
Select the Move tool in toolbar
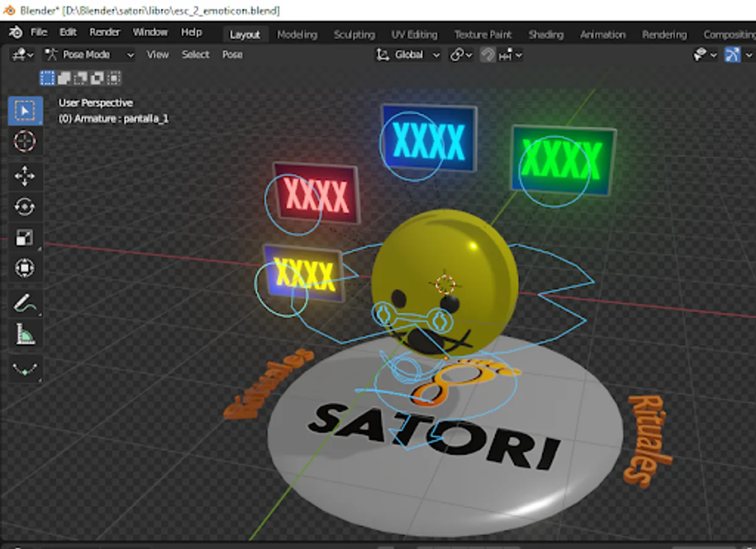[x=24, y=176]
